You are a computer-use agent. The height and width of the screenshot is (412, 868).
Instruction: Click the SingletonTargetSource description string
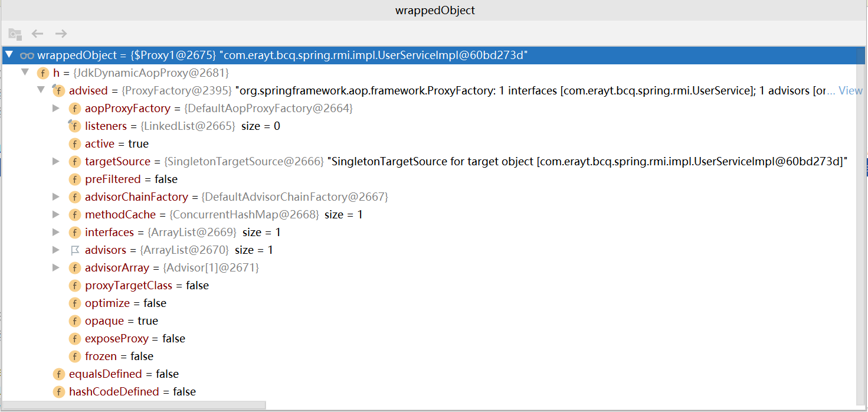(588, 162)
